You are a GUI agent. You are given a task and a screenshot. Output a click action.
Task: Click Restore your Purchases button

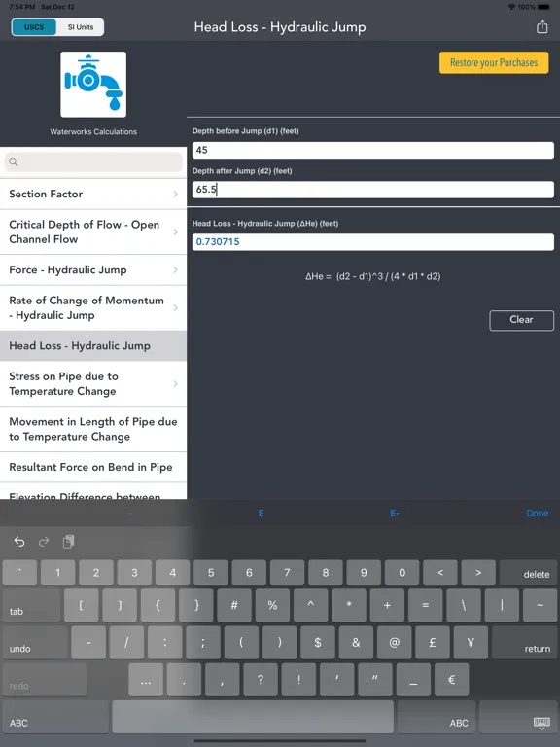tap(494, 63)
